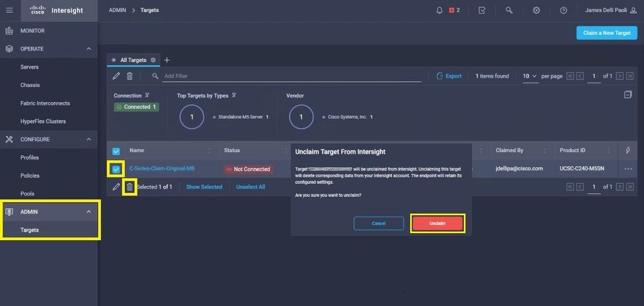Clear Top Targets by Types filter icon
Image resolution: width=644 pixels, height=306 pixels.
click(234, 96)
